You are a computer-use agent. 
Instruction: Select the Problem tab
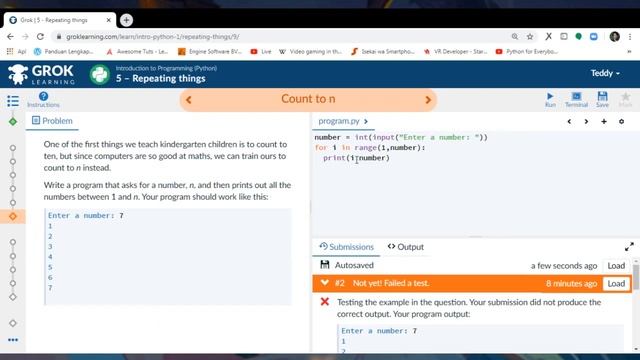(52, 121)
